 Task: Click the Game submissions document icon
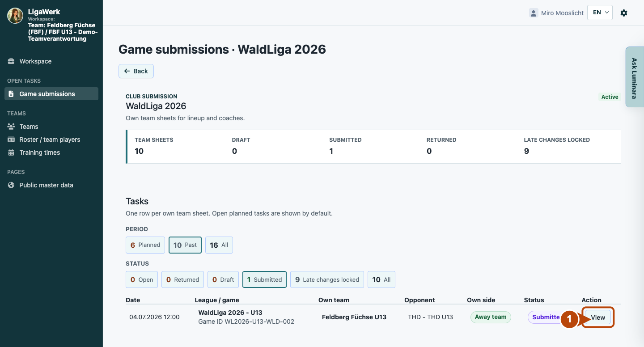click(11, 94)
